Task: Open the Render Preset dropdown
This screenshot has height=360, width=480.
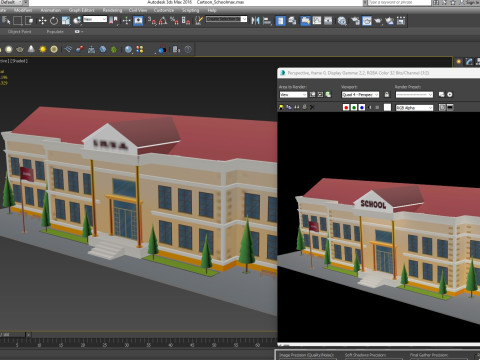Action: 414,95
